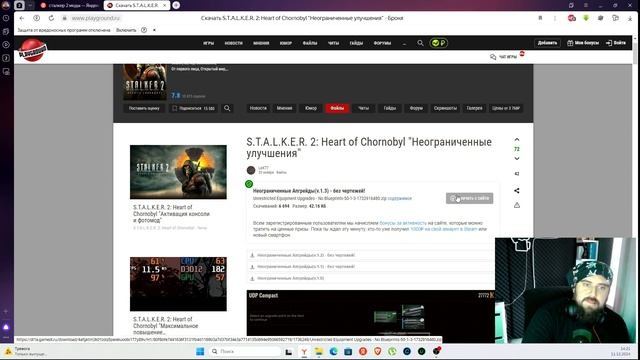Open the game 'Мнения' tab
The width and height of the screenshot is (640, 360).
pos(284,108)
